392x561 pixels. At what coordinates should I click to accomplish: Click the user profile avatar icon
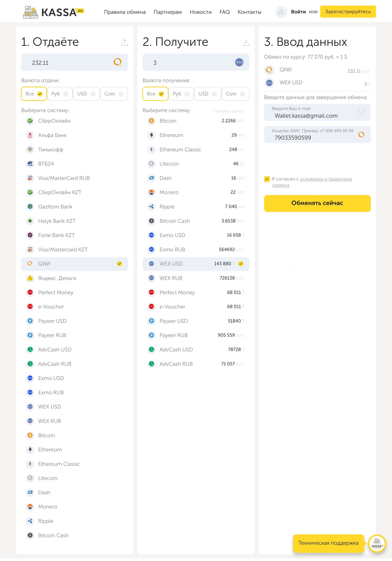coord(281,12)
